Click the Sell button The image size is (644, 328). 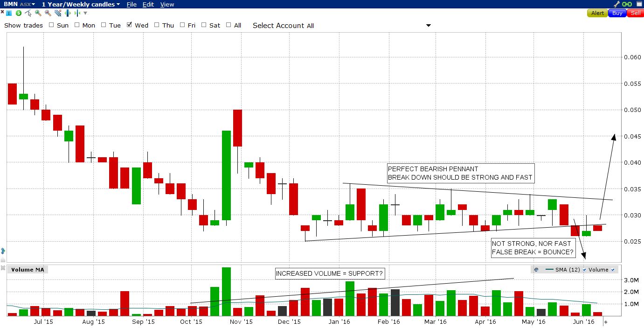(635, 13)
